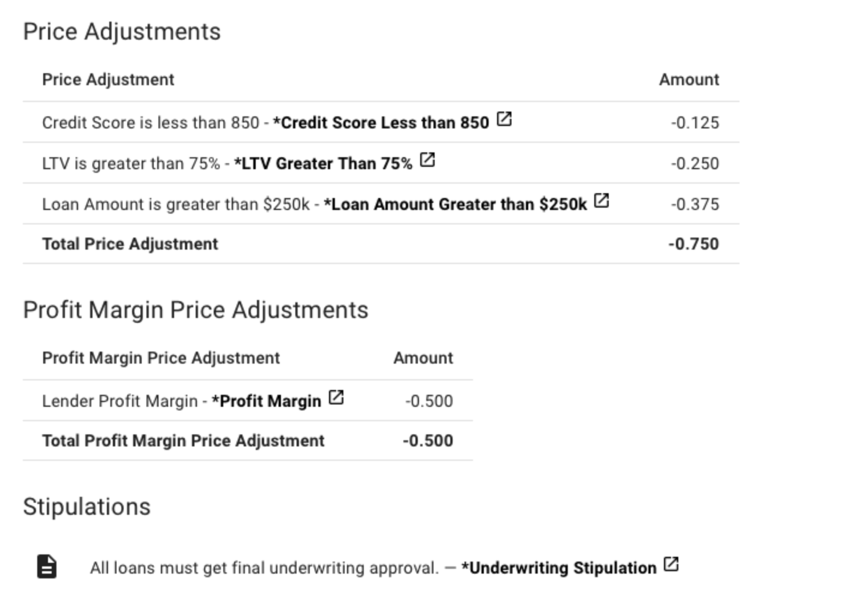Click the Price Adjustment column header

[108, 79]
